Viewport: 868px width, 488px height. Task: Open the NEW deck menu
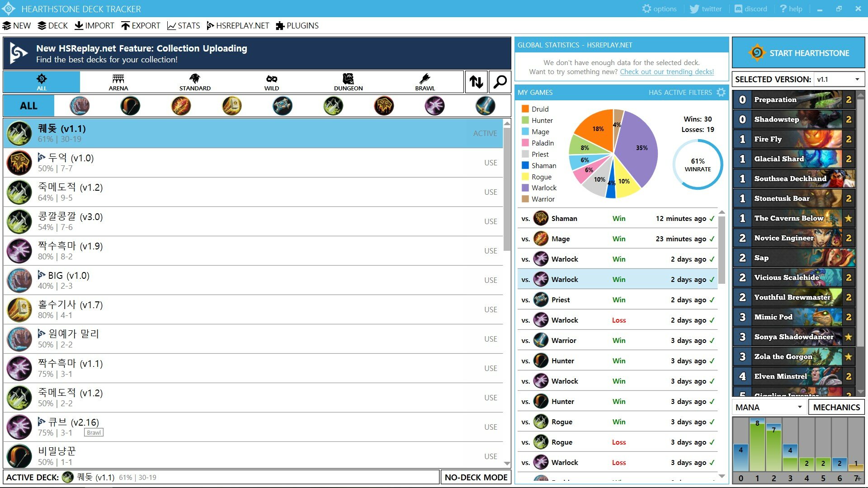(17, 26)
